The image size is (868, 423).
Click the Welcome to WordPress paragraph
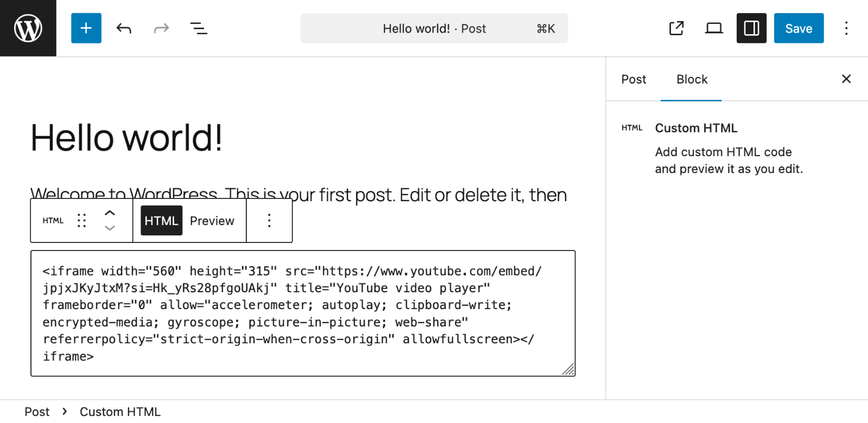[299, 194]
